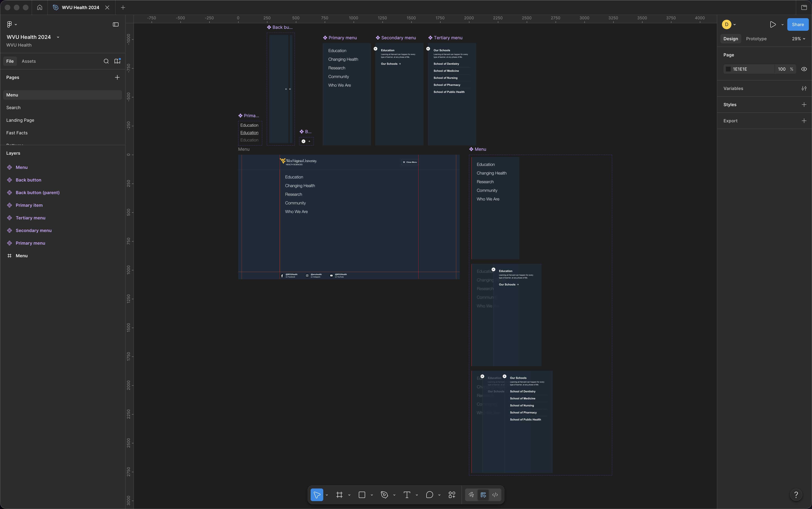Switch to Draw mode in toolbar
Screen dimensions: 812x509
coord(471,495)
